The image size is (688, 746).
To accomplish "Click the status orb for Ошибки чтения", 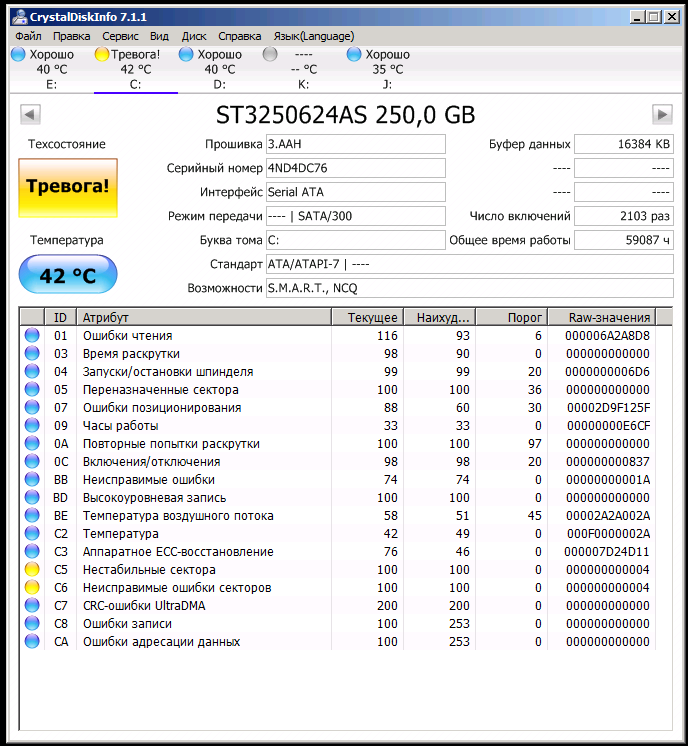I will pos(32,335).
